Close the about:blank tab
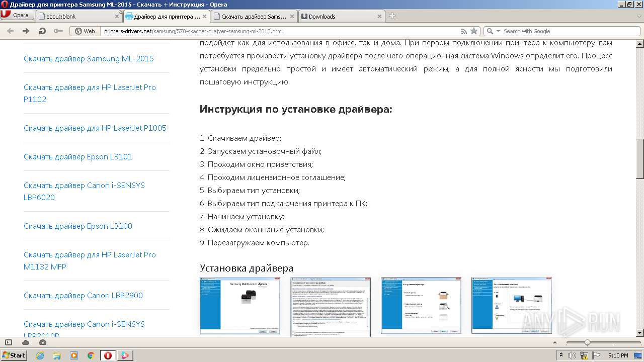The image size is (644, 362). click(117, 17)
